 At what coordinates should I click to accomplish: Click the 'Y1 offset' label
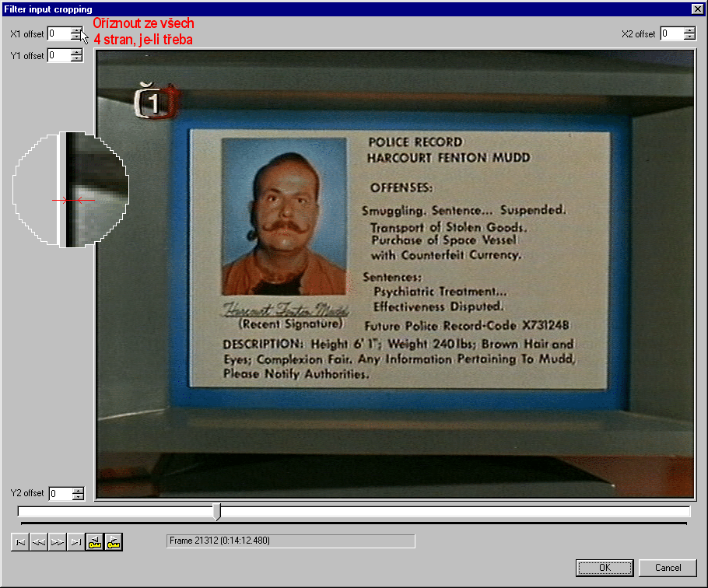[x=26, y=55]
